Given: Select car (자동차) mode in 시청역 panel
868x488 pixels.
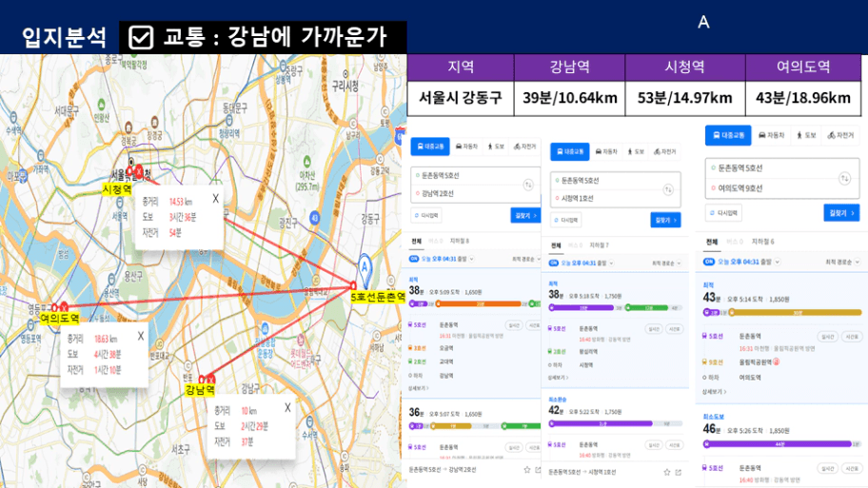Looking at the screenshot, I should click(606, 151).
